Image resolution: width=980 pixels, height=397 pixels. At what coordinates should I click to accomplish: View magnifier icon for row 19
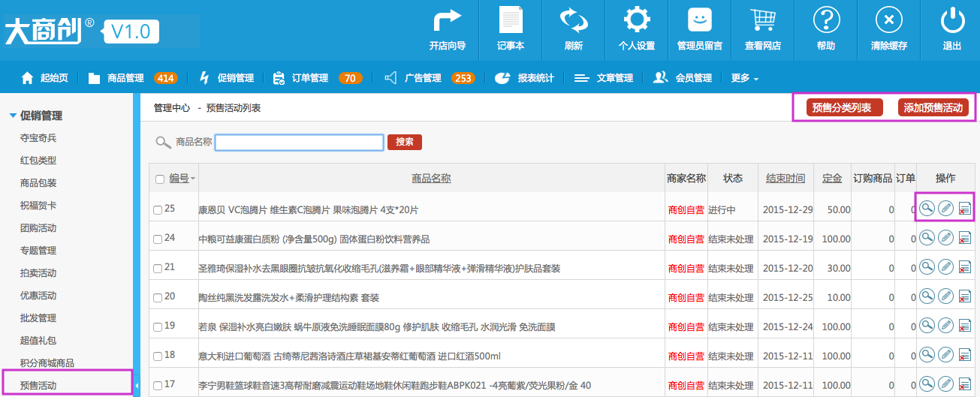pos(927,326)
